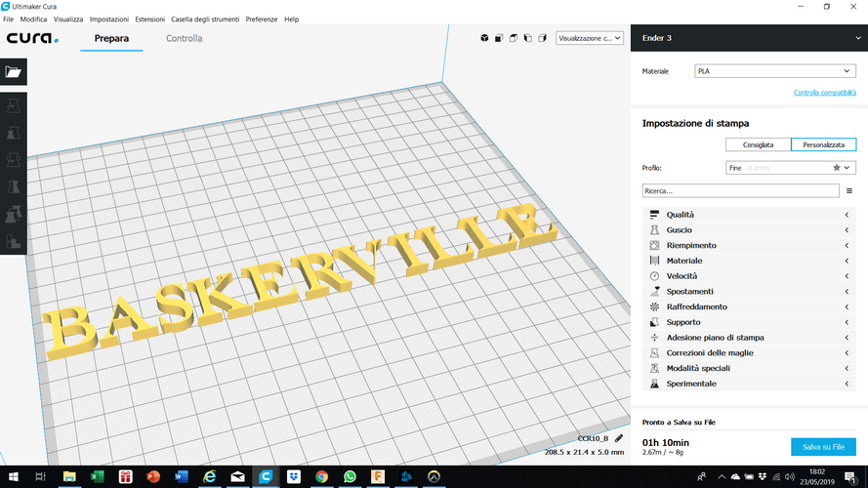
Task: Open the Estensioni menu
Action: pyautogui.click(x=150, y=20)
